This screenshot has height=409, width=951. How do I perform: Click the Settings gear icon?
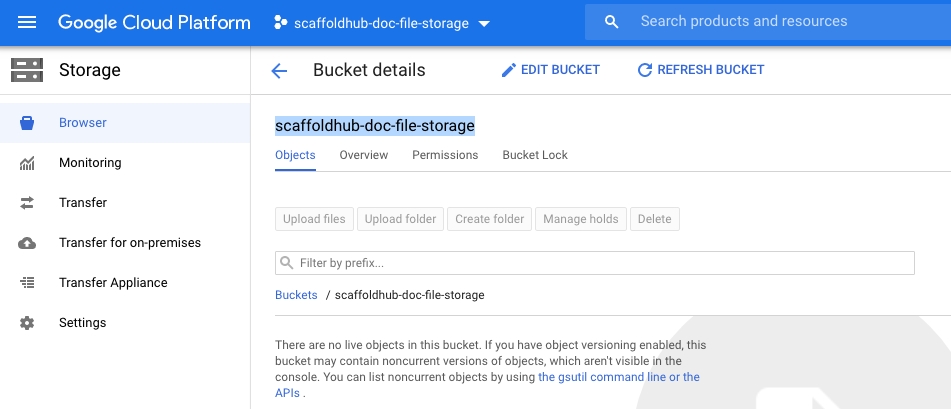point(27,323)
